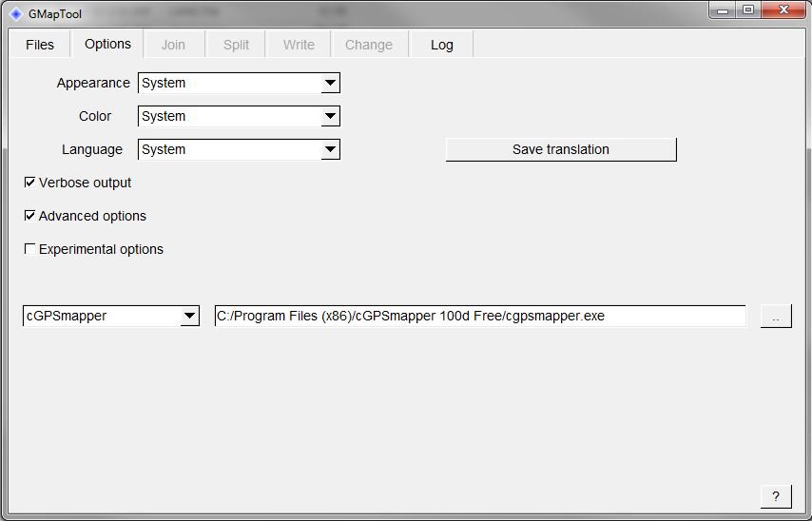The image size is (812, 521).
Task: Uncheck Advanced options
Action: pos(30,216)
